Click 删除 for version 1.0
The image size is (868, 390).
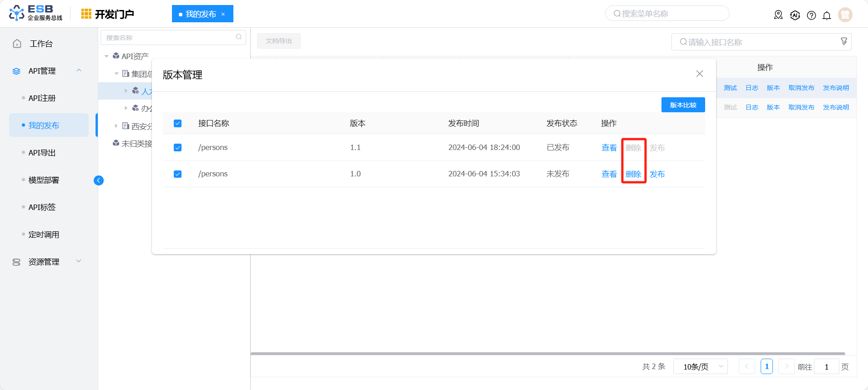click(633, 174)
